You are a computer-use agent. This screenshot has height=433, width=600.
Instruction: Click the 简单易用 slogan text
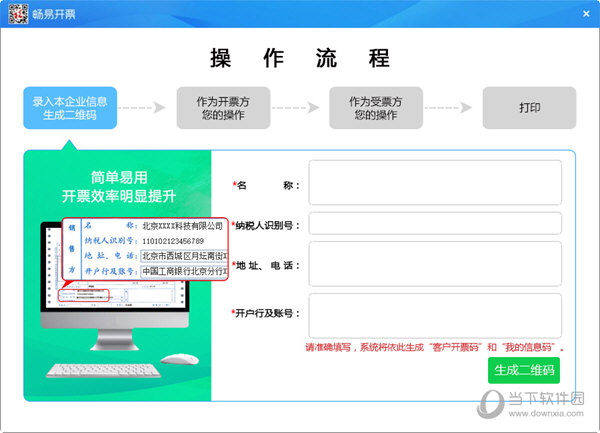119,177
